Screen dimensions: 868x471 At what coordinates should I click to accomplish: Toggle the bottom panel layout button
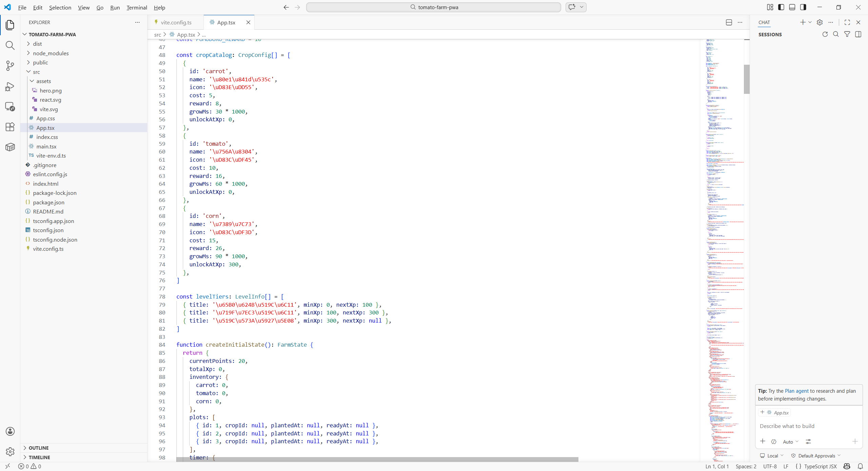tap(792, 7)
